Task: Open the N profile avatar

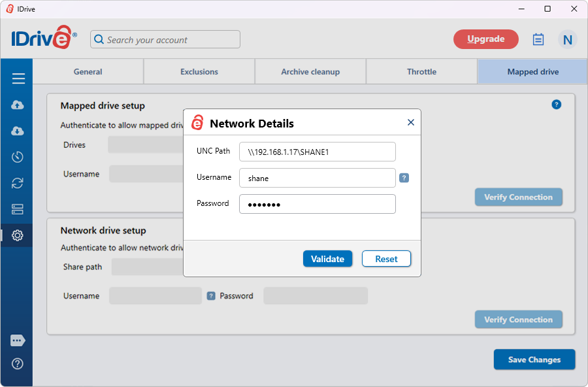Action: (567, 40)
